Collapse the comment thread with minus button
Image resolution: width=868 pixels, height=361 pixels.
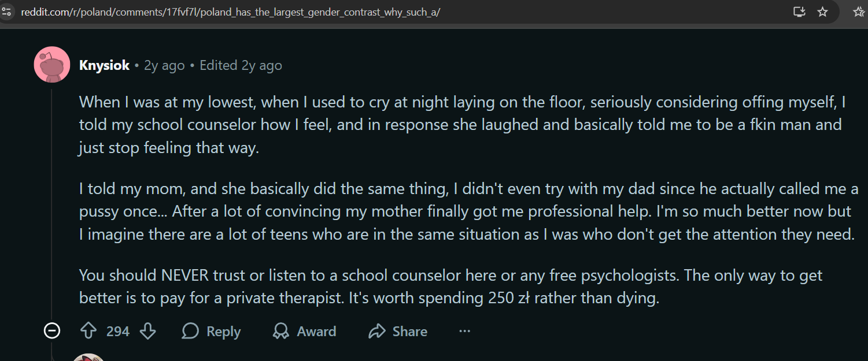(x=52, y=331)
